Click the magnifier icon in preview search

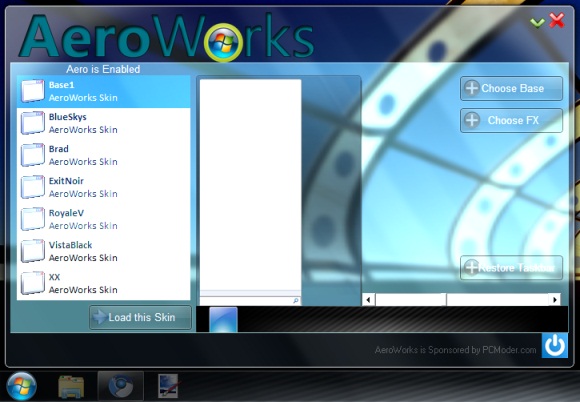click(296, 301)
